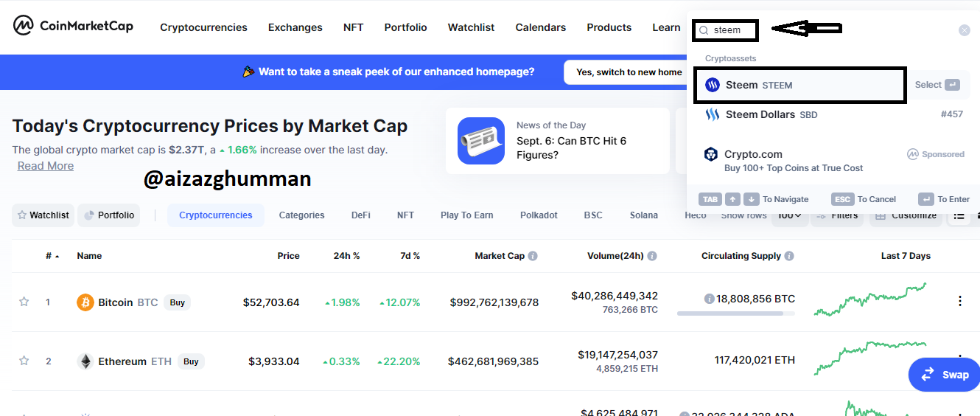
Task: Clear search with the X icon
Action: [965, 30]
